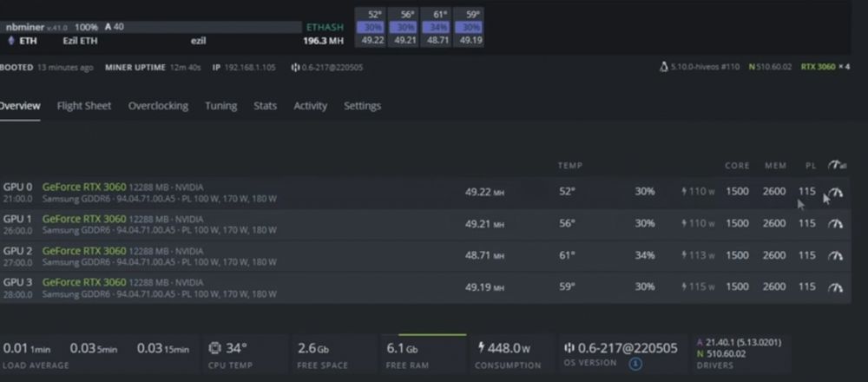The width and height of the screenshot is (868, 382).
Task: Switch to the Activity tab
Action: point(311,106)
